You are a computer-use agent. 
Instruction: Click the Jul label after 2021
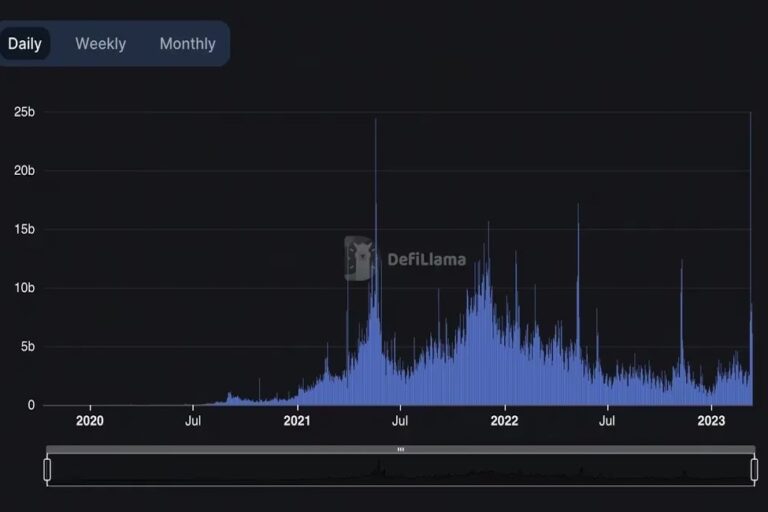400,421
